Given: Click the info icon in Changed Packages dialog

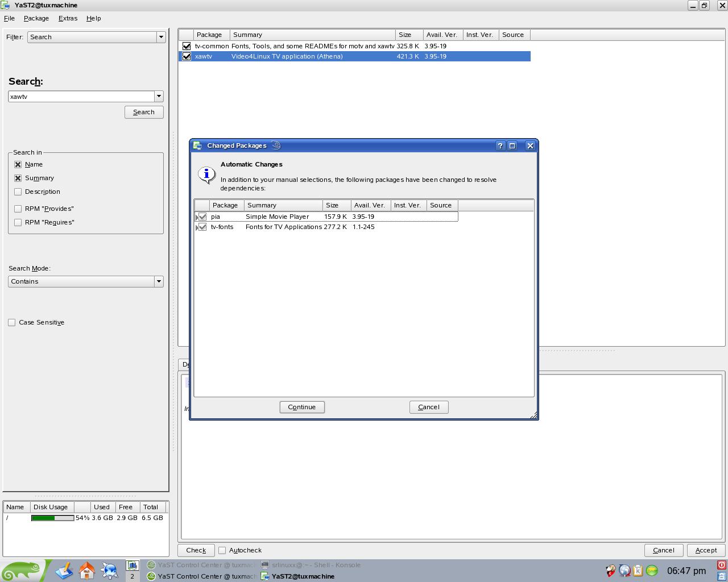Looking at the screenshot, I should (206, 174).
